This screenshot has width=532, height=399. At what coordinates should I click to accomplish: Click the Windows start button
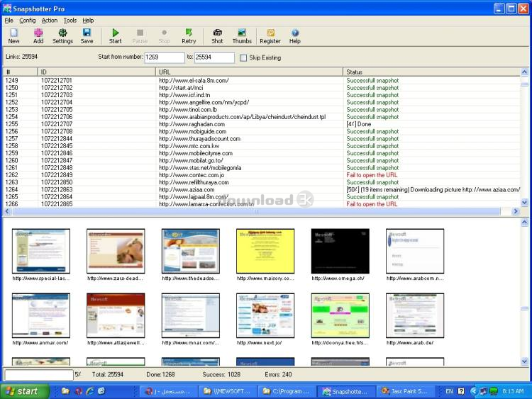pos(24,391)
